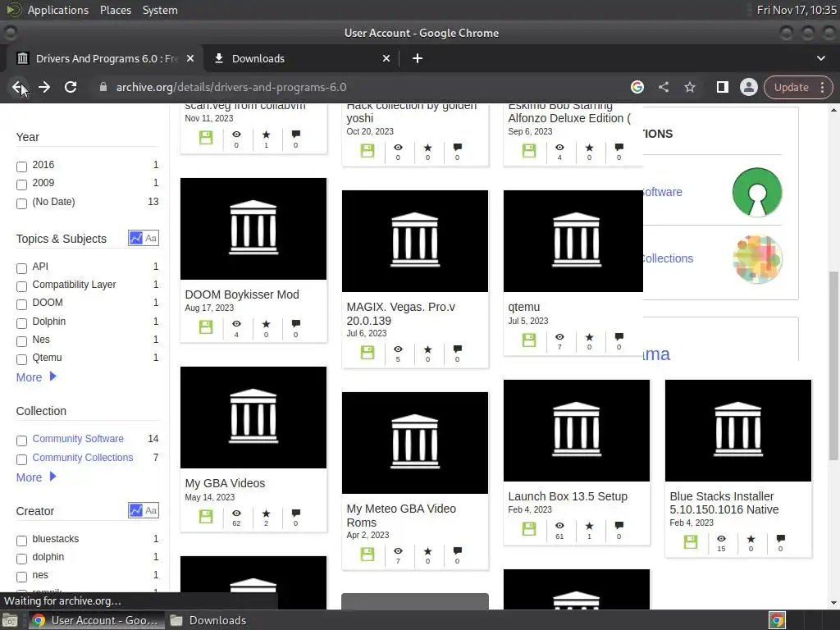Open the Downloads taskbar window
Image resolution: width=840 pixels, height=630 pixels.
pos(209,620)
